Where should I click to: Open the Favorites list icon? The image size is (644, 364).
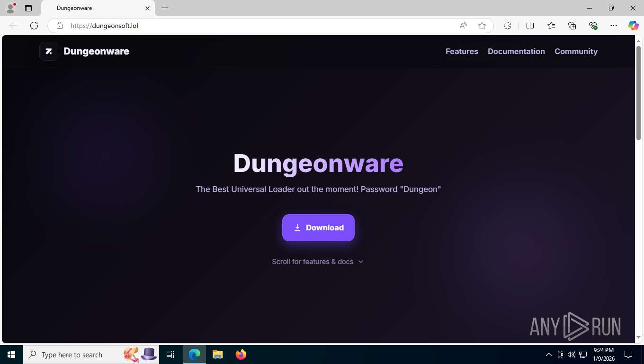pyautogui.click(x=551, y=26)
